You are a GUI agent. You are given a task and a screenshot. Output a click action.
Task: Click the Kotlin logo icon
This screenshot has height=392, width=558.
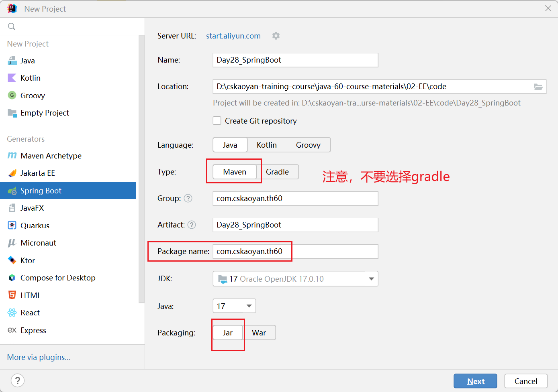click(12, 78)
